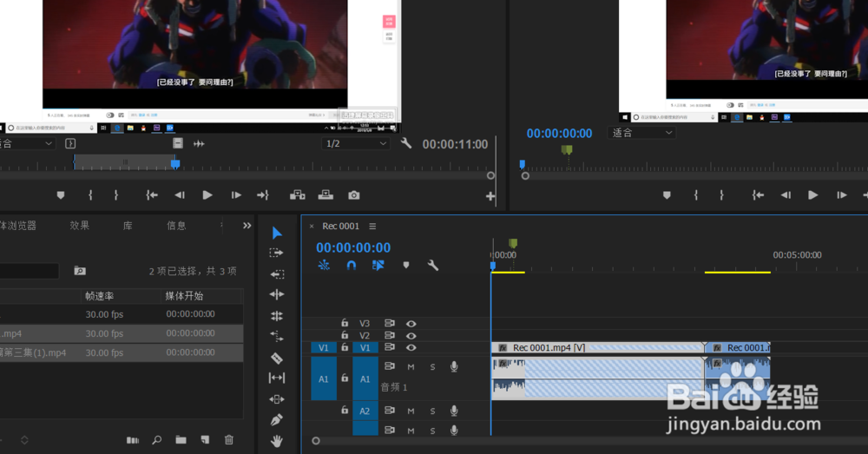
Task: Mute audio track A1
Action: [411, 366]
